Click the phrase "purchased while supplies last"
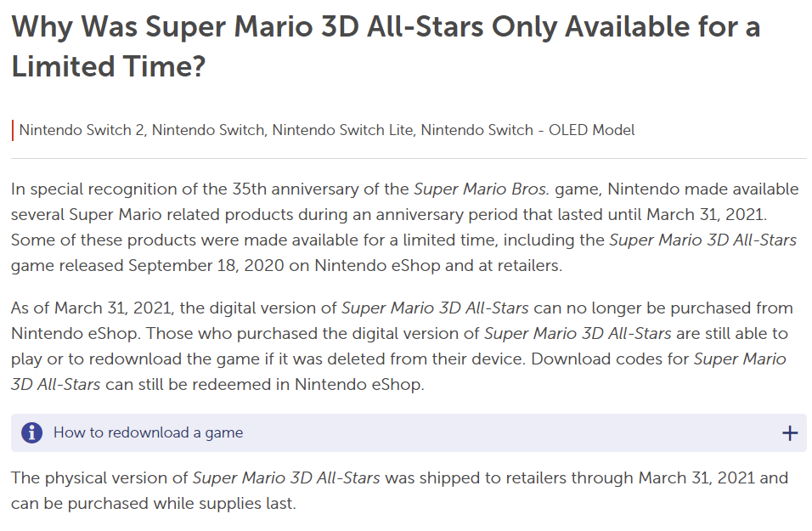This screenshot has height=531, width=812. (x=186, y=503)
